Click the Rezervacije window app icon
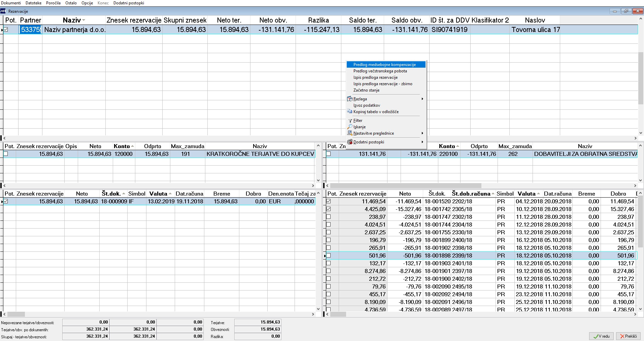644x341 pixels. tap(3, 11)
